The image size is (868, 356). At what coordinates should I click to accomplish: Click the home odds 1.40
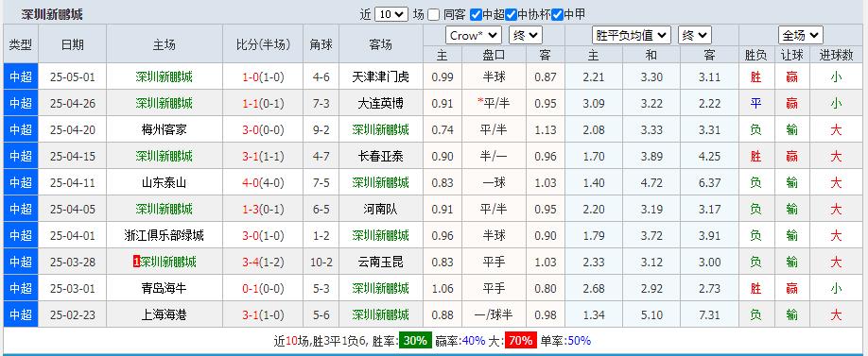point(594,183)
